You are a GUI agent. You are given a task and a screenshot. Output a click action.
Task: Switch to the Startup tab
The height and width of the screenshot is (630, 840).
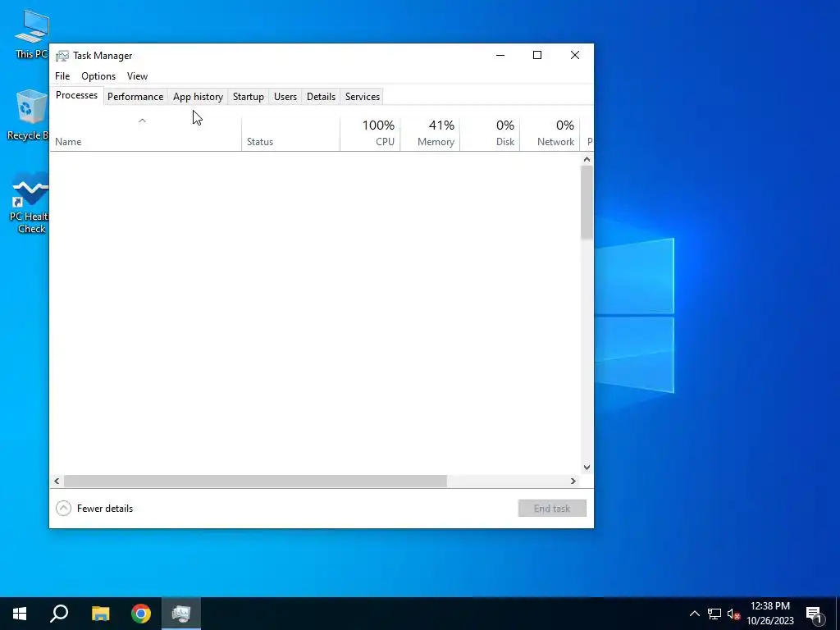[248, 97]
